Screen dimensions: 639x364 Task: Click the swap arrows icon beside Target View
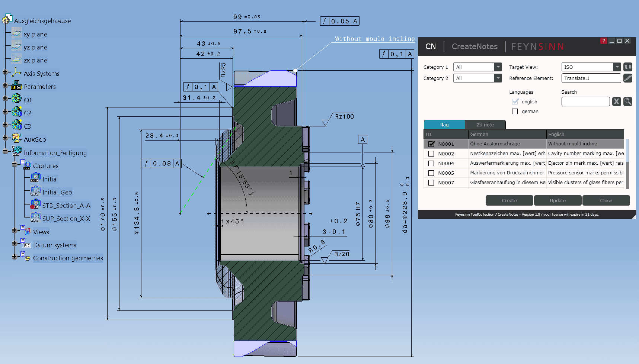pyautogui.click(x=628, y=67)
